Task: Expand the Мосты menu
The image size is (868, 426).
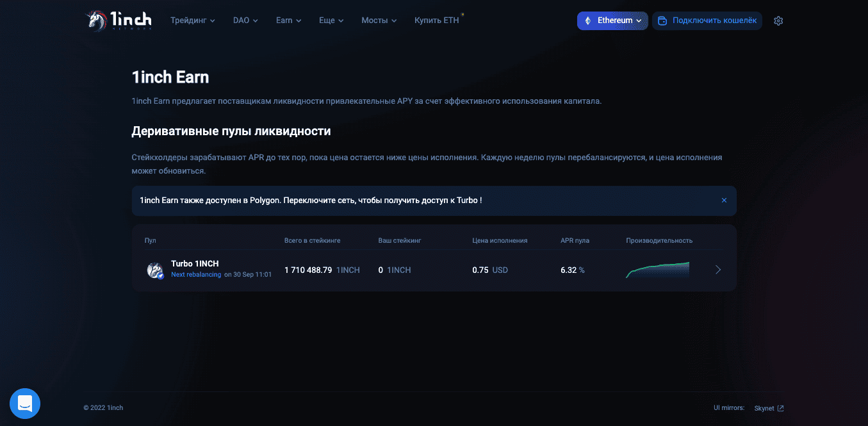Action: pyautogui.click(x=379, y=20)
